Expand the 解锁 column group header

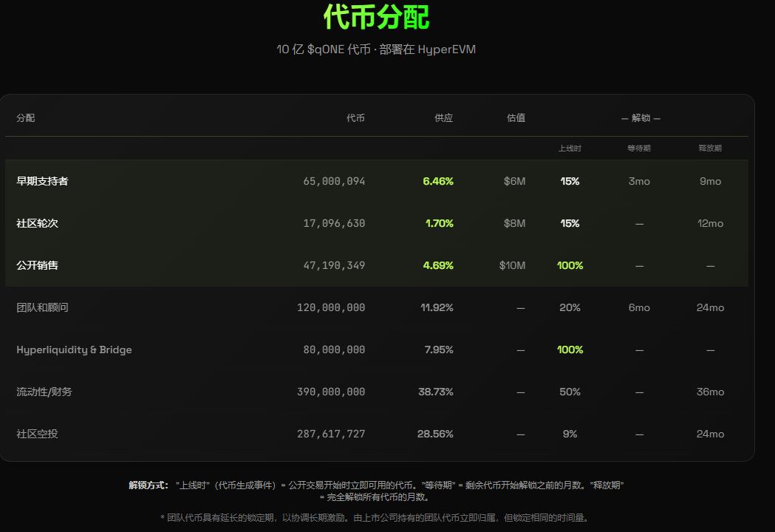click(x=641, y=117)
